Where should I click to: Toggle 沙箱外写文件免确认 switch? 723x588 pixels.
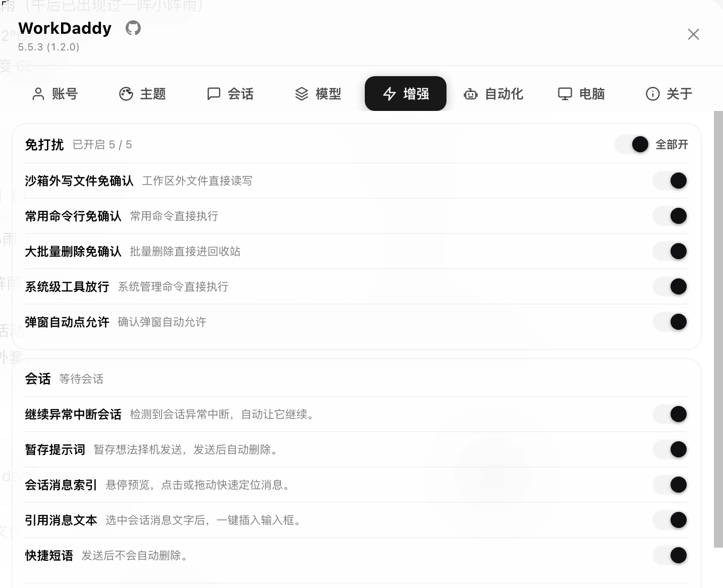(671, 181)
